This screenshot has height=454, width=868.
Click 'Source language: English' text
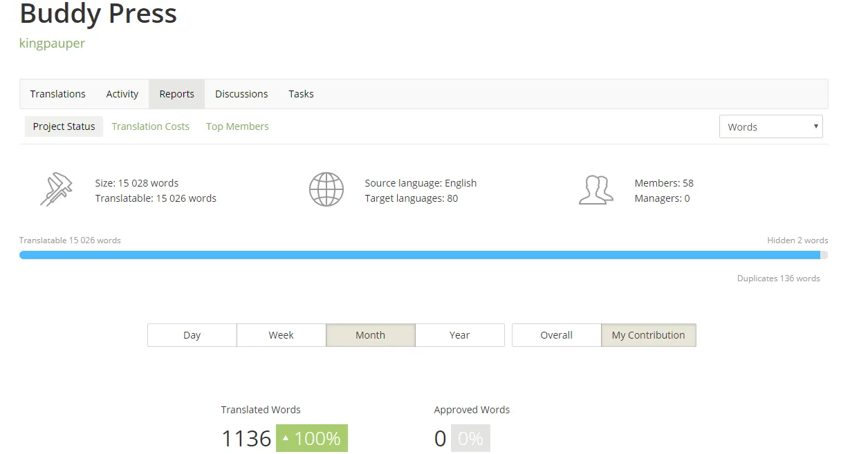[421, 183]
